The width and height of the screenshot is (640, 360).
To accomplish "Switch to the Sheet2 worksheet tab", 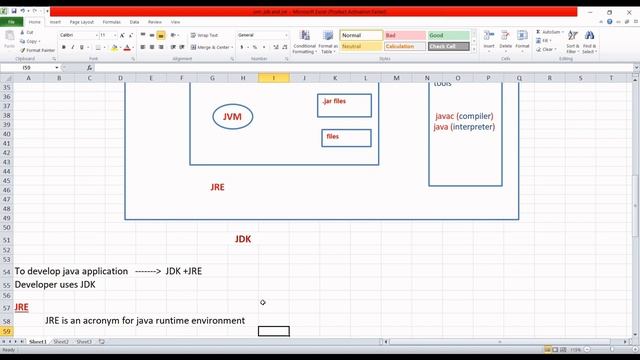I will (x=61, y=342).
